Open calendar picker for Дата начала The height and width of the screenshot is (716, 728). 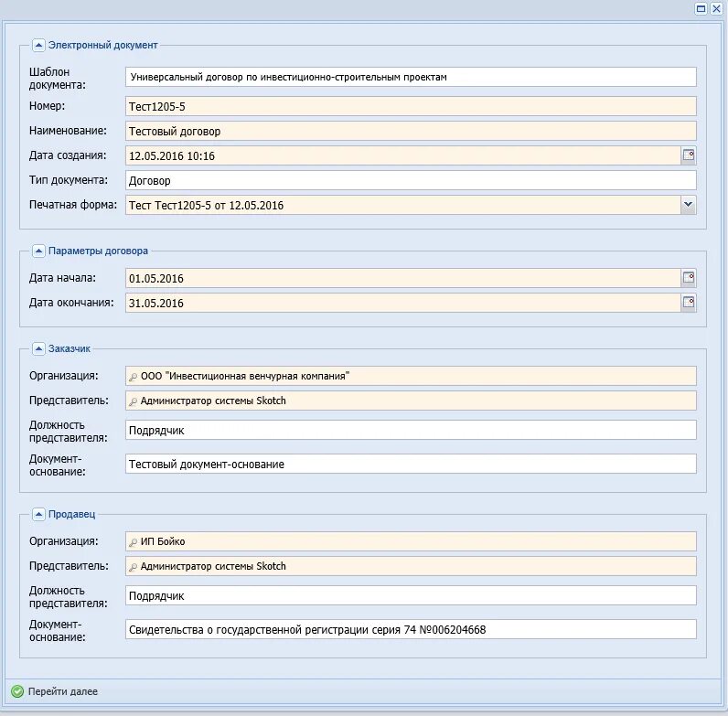click(689, 278)
